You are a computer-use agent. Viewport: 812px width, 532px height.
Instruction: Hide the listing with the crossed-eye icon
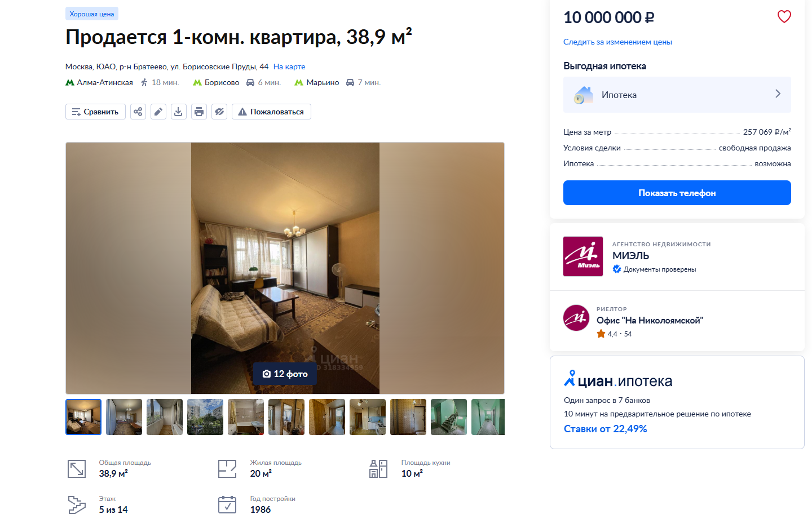[219, 112]
